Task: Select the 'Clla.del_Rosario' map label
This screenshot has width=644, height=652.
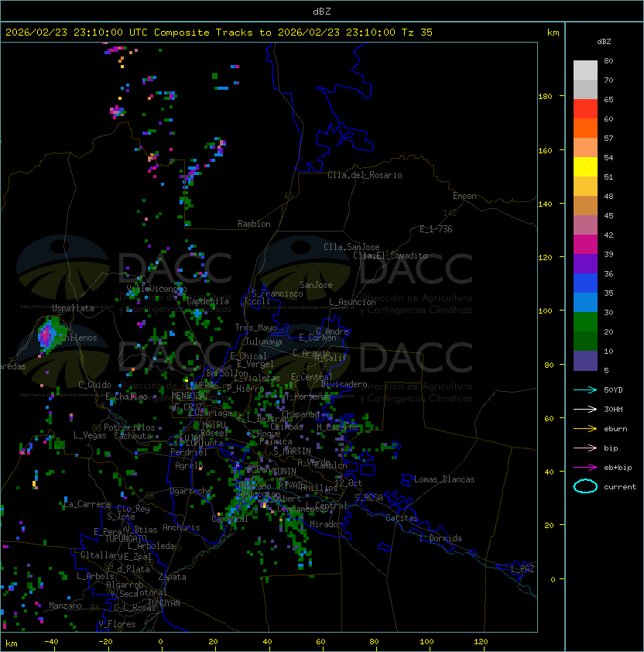Action: click(365, 175)
